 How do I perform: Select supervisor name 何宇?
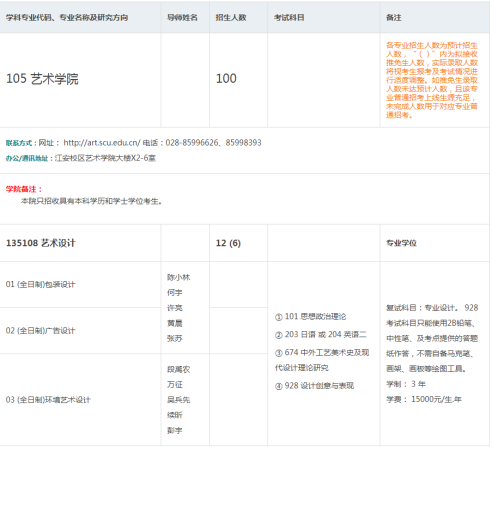[x=175, y=293]
